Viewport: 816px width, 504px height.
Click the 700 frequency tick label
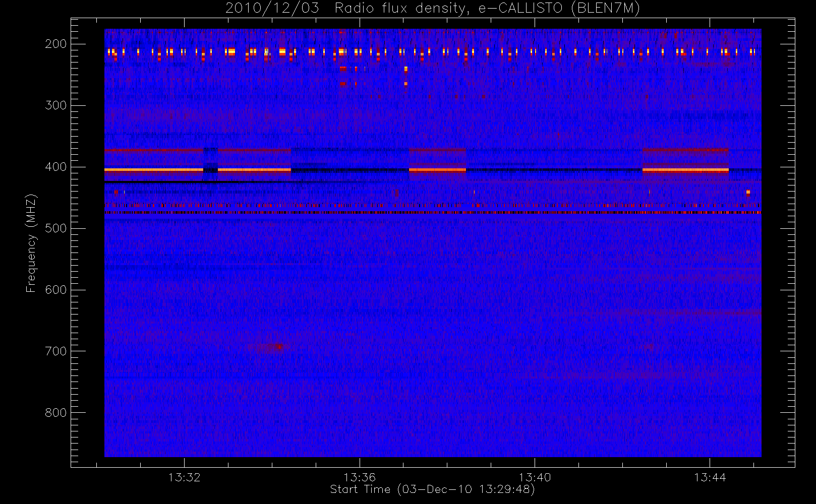click(56, 351)
